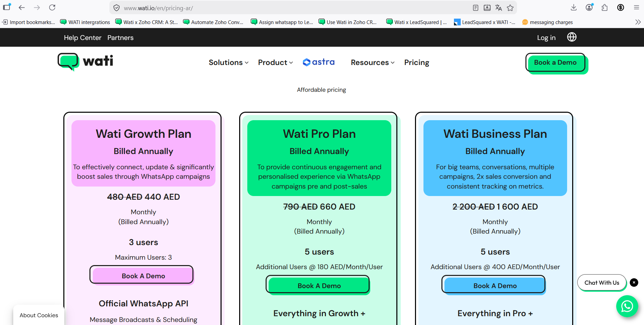
Task: Go to the Pricing page
Action: pos(417,63)
